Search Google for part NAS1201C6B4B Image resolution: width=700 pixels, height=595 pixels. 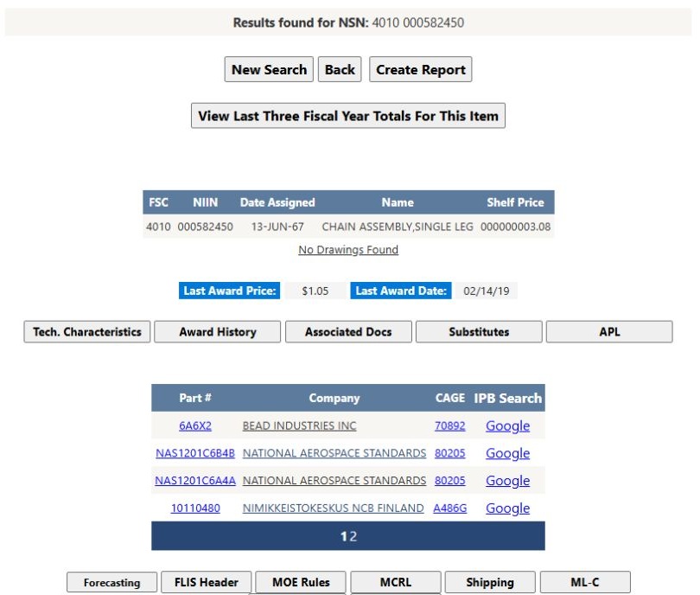point(507,453)
